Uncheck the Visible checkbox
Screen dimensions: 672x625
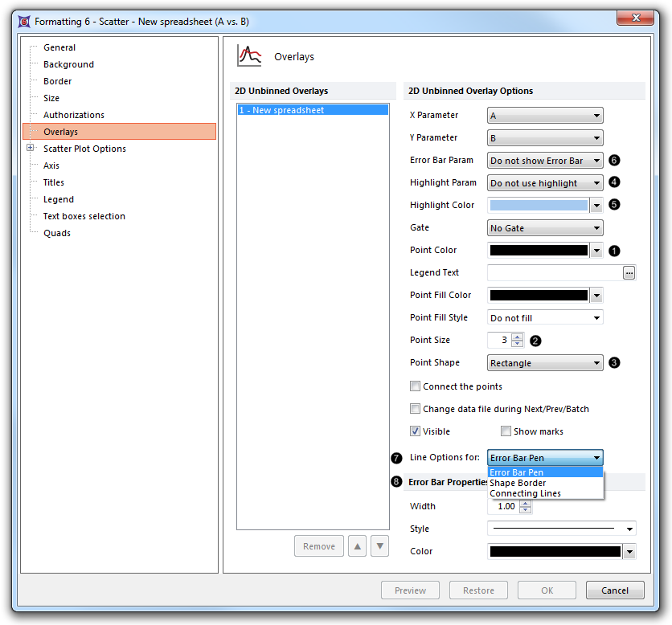pos(415,431)
